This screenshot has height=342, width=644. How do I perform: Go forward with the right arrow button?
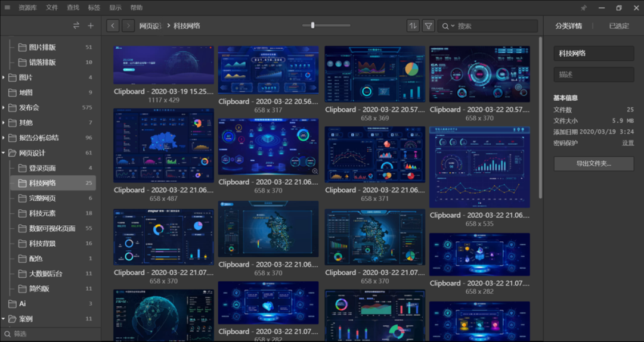pos(128,26)
